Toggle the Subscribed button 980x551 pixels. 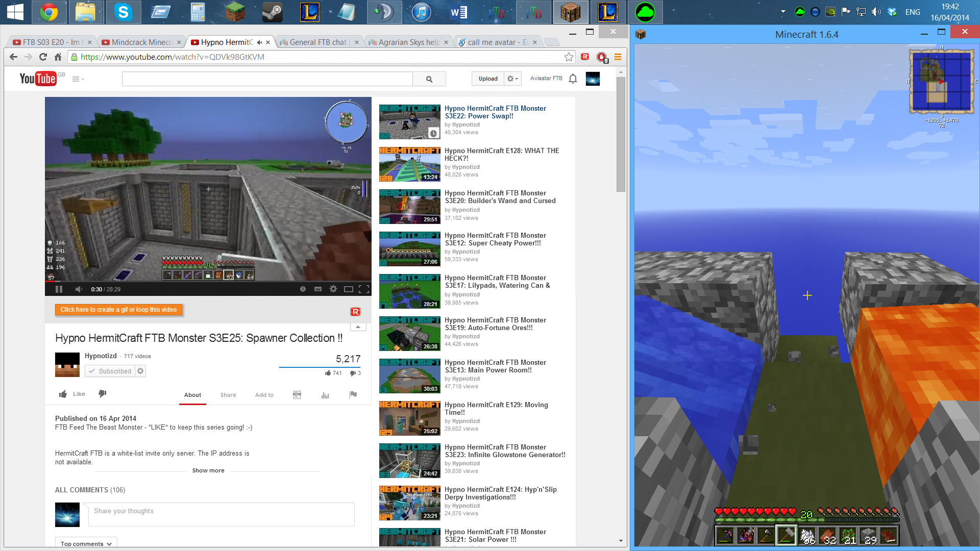click(x=110, y=371)
